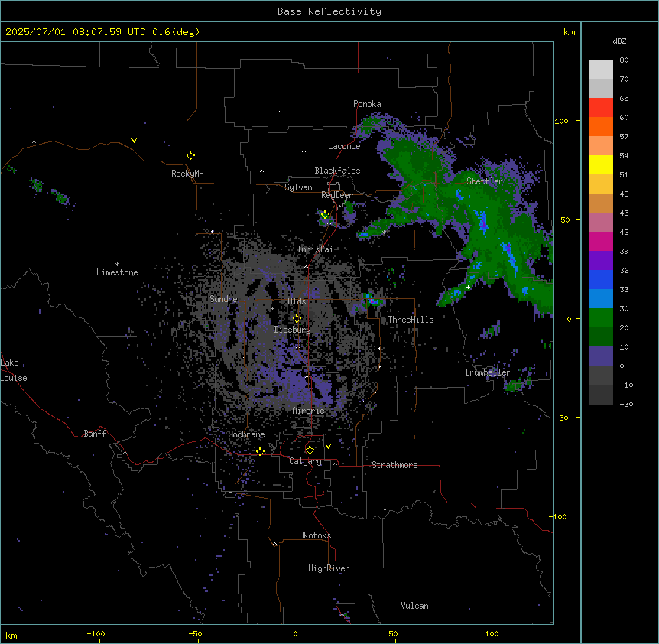
Task: Click the yellow diamond marker between Olds and Didsbury
Action: coord(297,319)
